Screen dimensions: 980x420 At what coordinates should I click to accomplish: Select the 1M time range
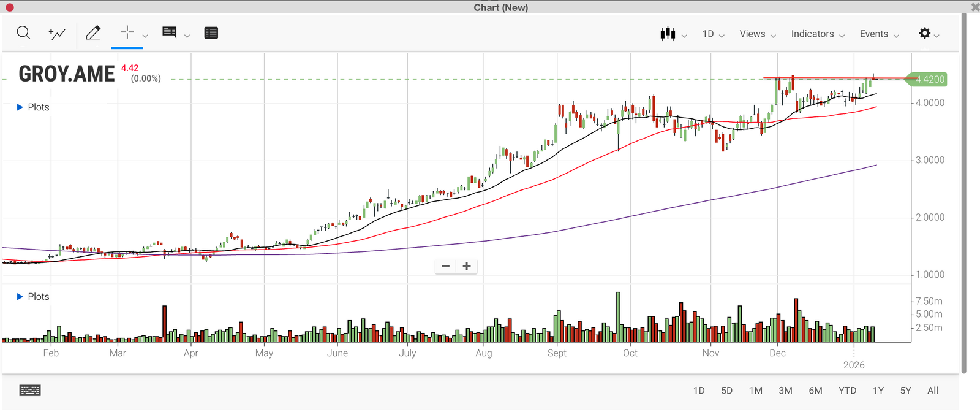pos(756,391)
